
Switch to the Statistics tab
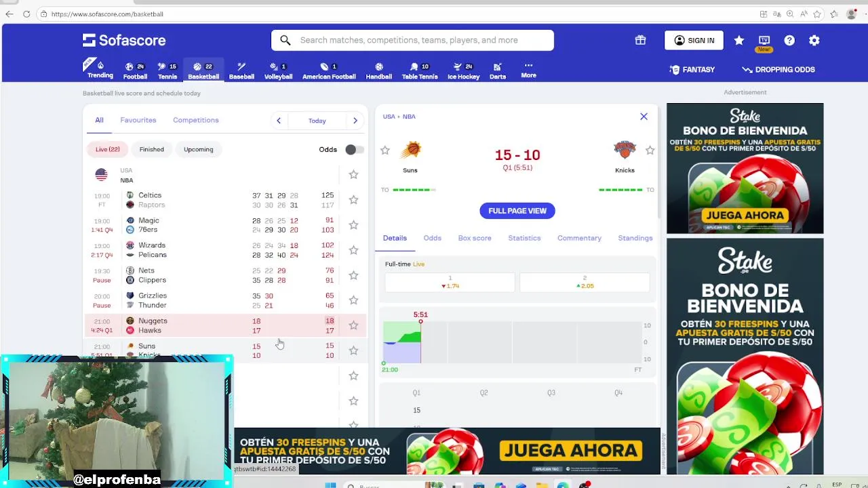pyautogui.click(x=524, y=238)
